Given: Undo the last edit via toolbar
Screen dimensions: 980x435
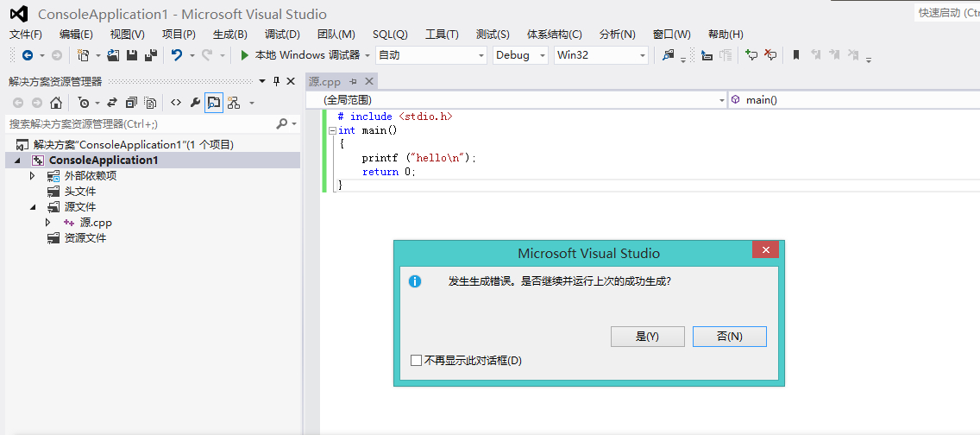Looking at the screenshot, I should (x=177, y=55).
